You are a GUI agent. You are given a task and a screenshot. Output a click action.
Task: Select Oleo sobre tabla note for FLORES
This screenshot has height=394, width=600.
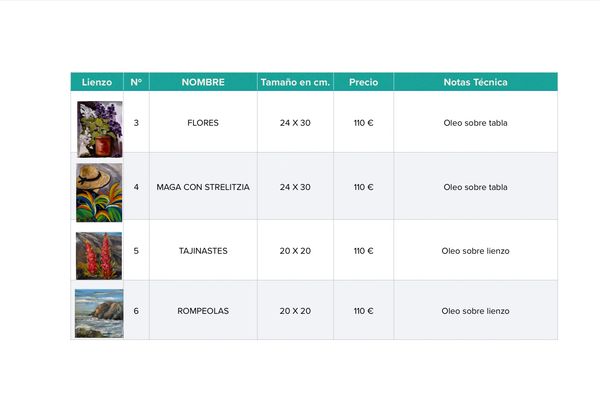click(x=476, y=123)
